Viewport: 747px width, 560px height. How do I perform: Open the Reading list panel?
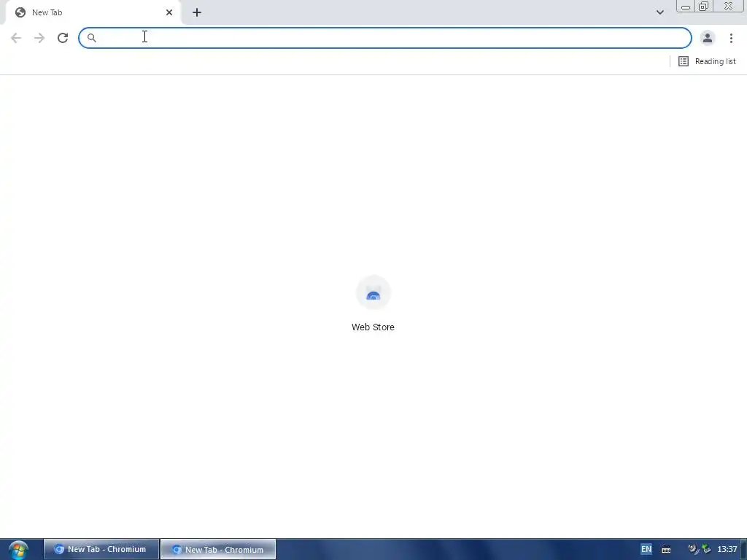[707, 61]
